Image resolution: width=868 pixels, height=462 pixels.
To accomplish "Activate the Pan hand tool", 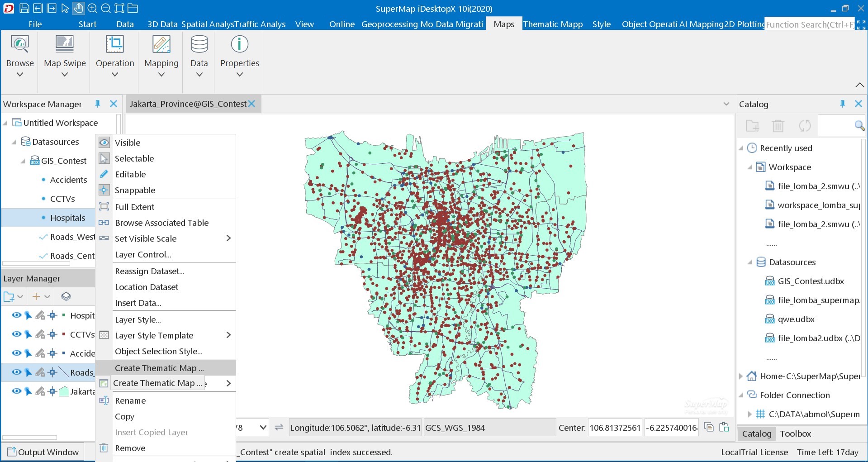I will pyautogui.click(x=78, y=8).
